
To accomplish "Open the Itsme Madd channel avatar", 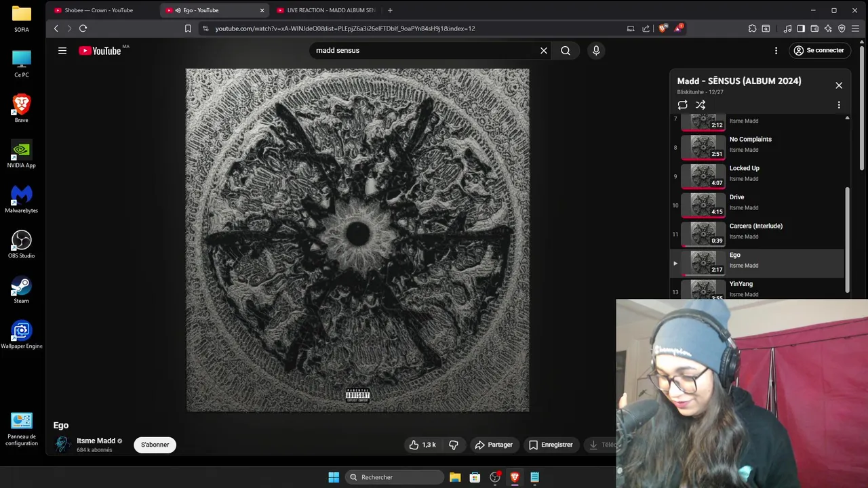I will coord(63,445).
